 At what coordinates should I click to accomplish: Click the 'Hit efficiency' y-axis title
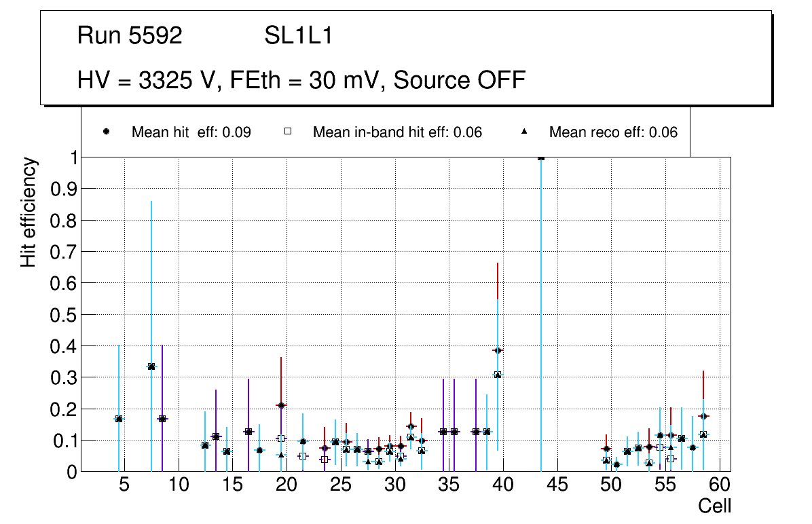(28, 212)
